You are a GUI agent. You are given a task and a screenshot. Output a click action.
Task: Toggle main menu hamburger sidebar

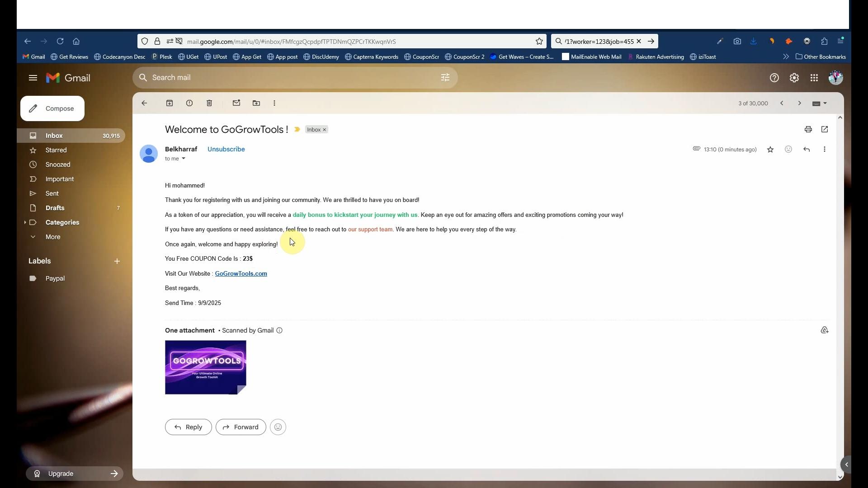point(33,78)
